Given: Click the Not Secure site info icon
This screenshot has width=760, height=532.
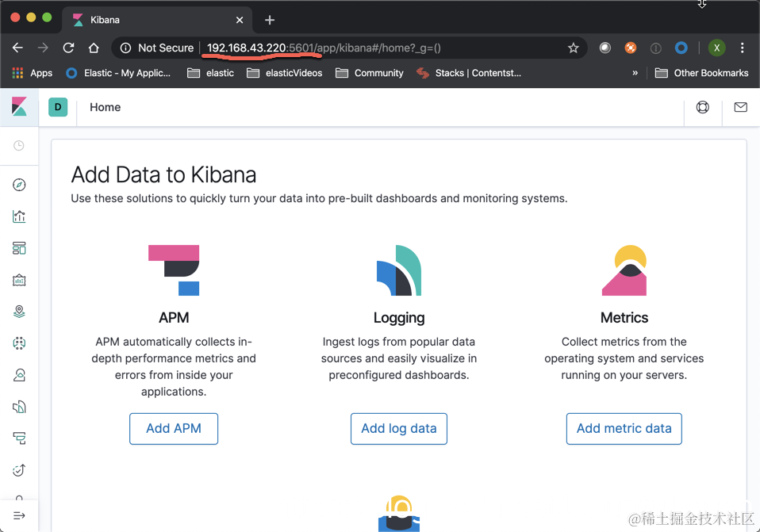Looking at the screenshot, I should click(x=125, y=48).
